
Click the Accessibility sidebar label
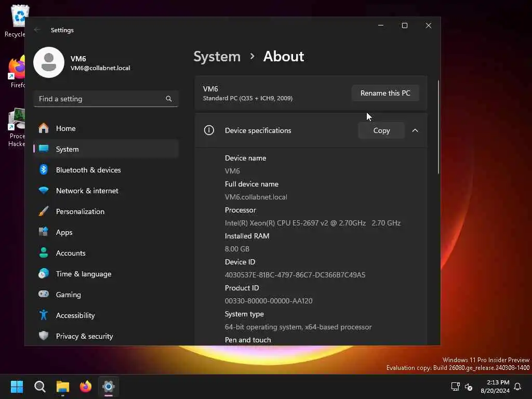(x=75, y=315)
